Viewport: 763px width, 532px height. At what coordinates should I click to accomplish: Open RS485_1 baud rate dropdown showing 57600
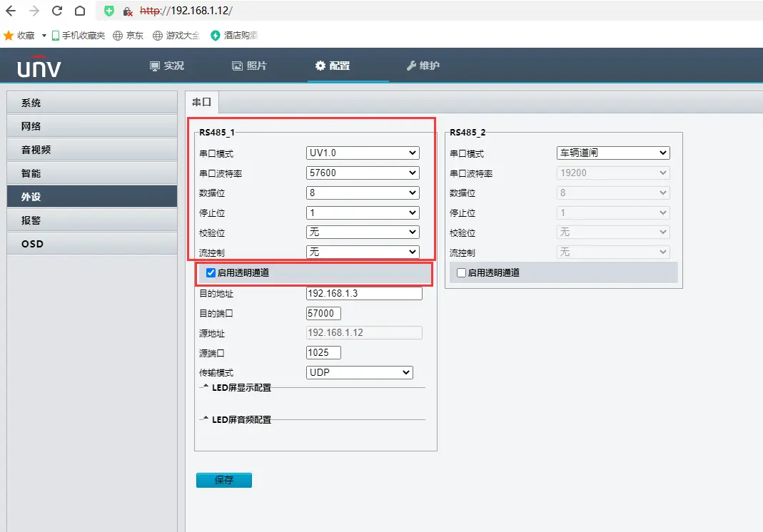coord(363,173)
